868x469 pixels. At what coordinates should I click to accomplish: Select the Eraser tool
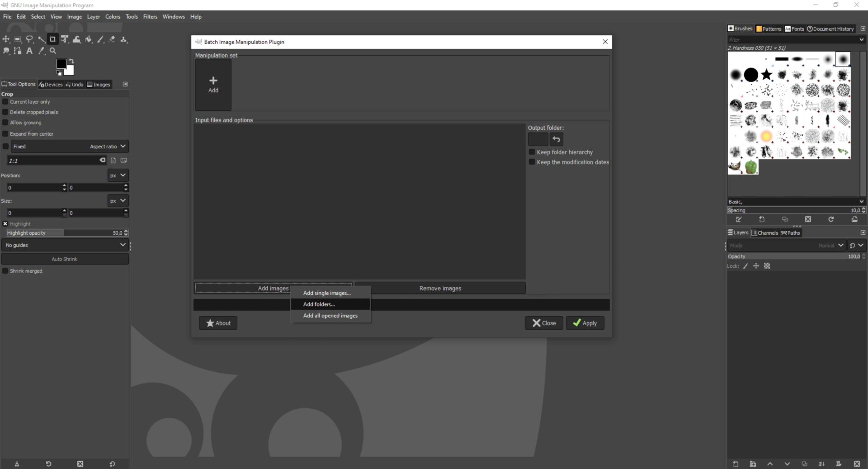click(x=112, y=39)
